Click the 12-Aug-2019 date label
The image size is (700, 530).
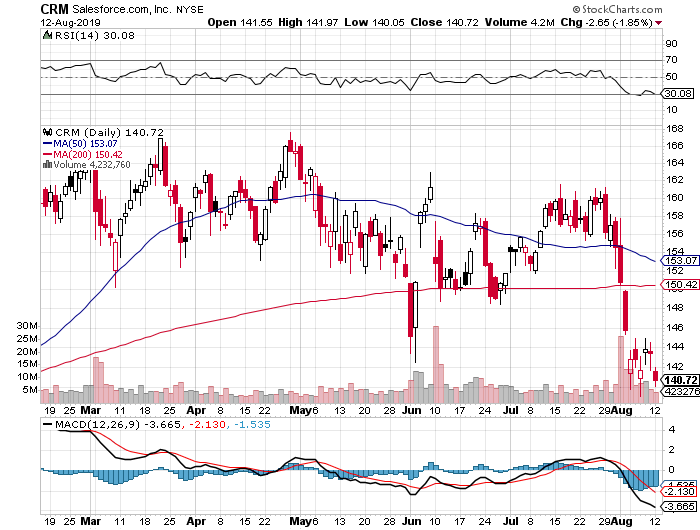click(71, 22)
